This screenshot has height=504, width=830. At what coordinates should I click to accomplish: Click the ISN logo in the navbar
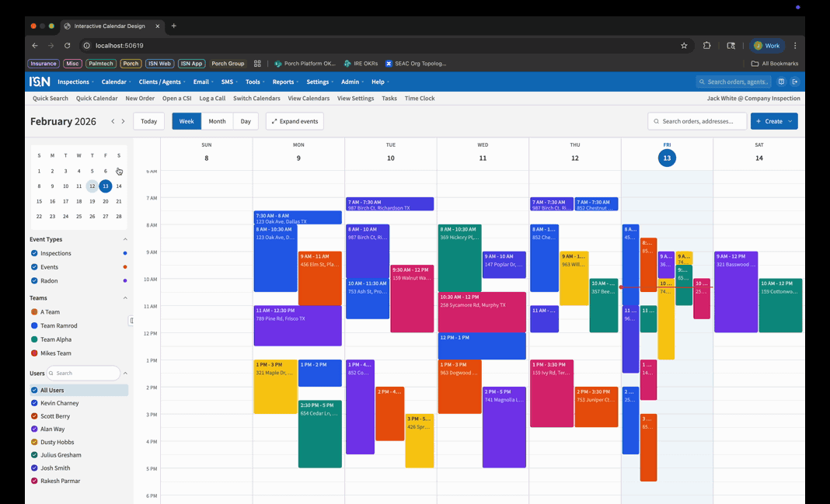(40, 82)
